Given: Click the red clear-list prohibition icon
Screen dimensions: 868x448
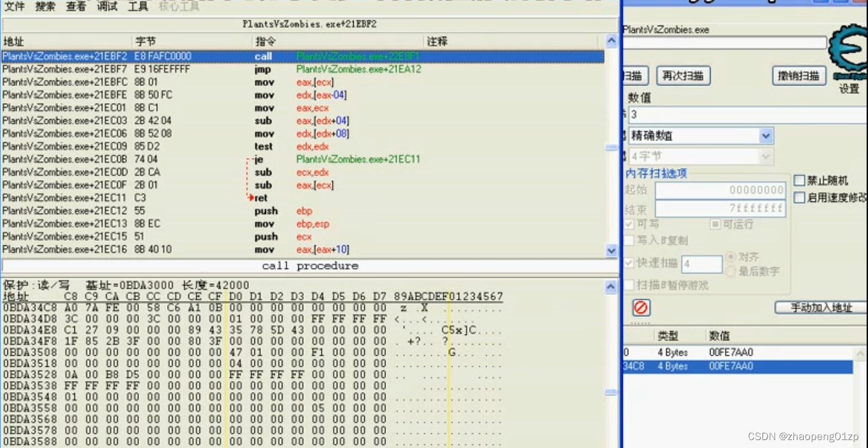Looking at the screenshot, I should [x=640, y=307].
